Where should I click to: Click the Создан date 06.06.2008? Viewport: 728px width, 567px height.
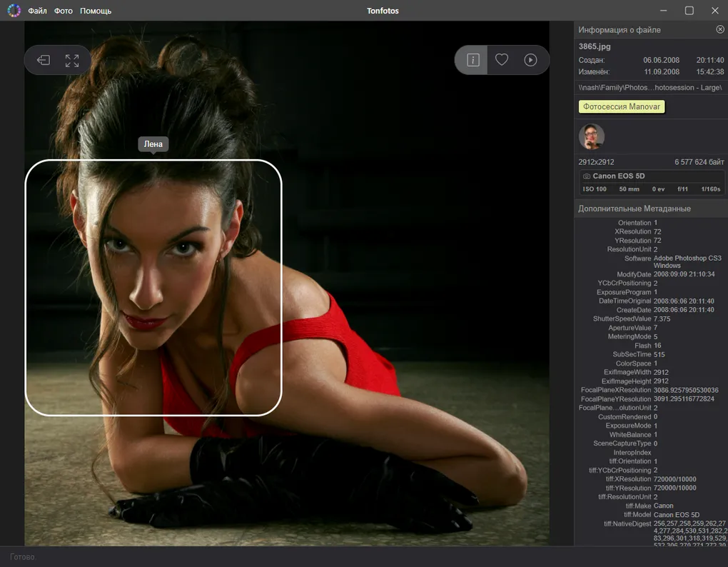(x=661, y=61)
